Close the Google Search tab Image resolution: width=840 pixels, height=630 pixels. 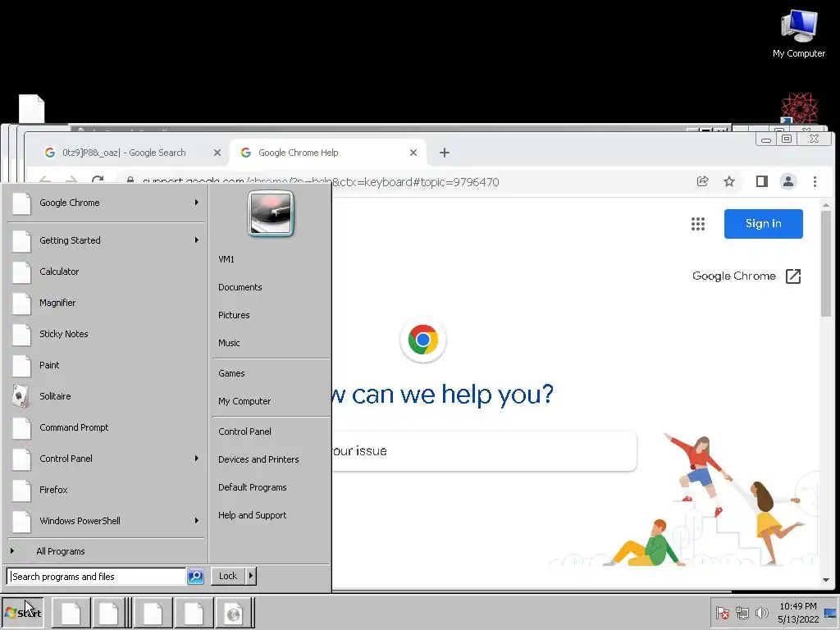coord(217,153)
